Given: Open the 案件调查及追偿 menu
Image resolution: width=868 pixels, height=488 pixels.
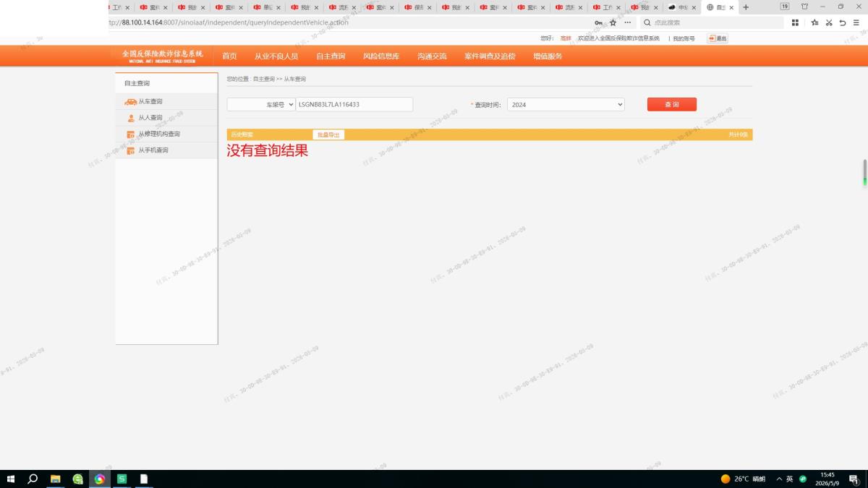Looking at the screenshot, I should tap(490, 56).
